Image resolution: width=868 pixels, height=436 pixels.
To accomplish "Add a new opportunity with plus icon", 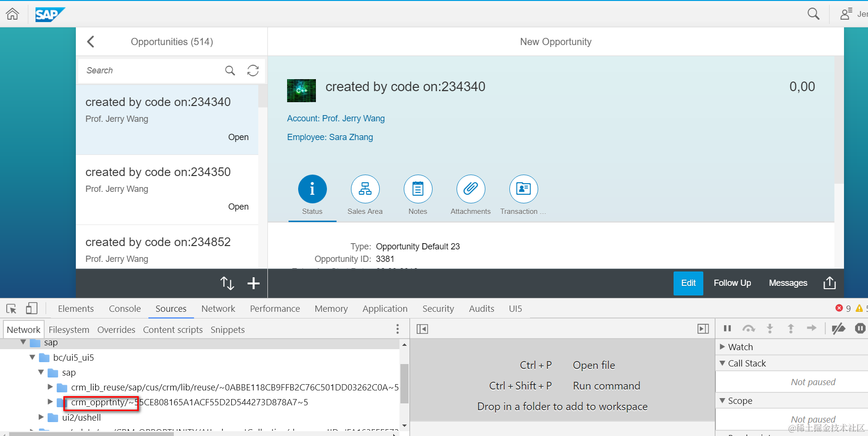I will click(x=253, y=283).
